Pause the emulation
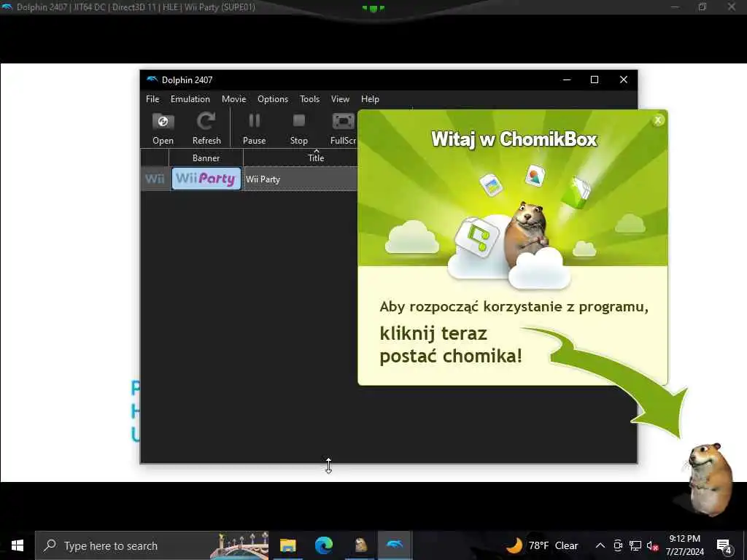 point(254,128)
